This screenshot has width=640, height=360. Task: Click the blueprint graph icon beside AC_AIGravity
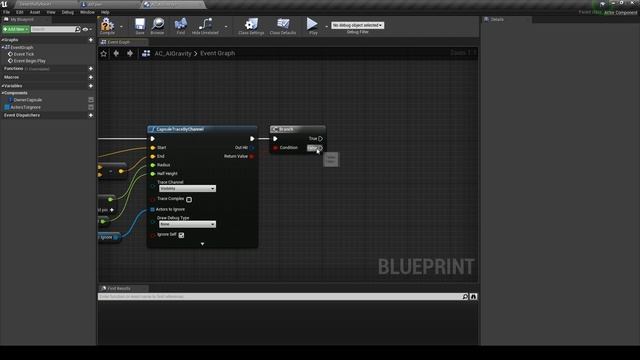click(x=146, y=53)
